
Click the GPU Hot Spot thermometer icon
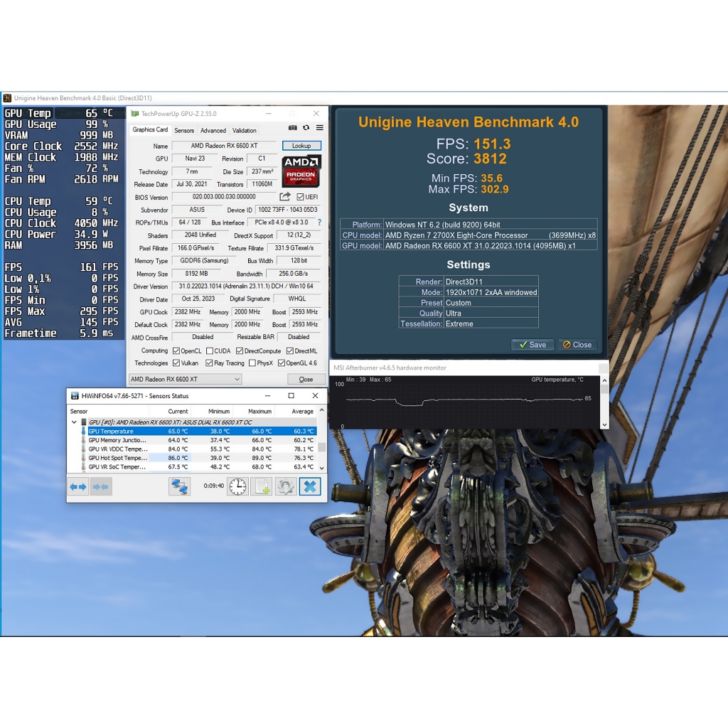[84, 458]
